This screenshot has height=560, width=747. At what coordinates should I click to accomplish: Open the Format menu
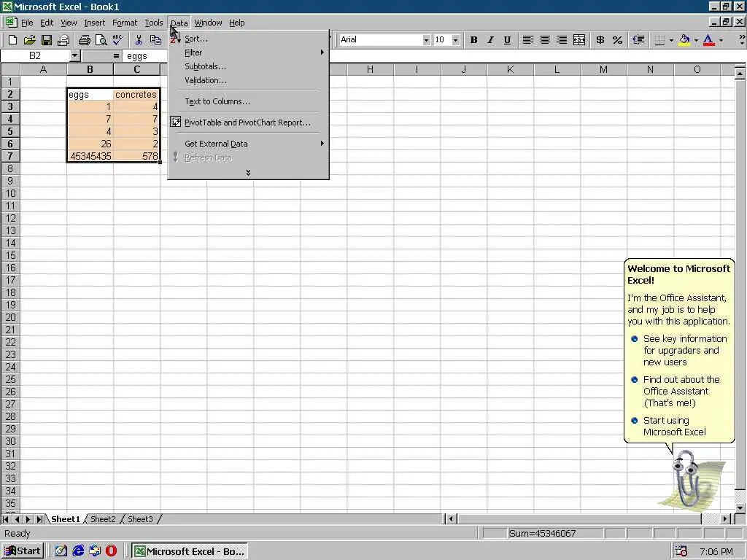[125, 23]
